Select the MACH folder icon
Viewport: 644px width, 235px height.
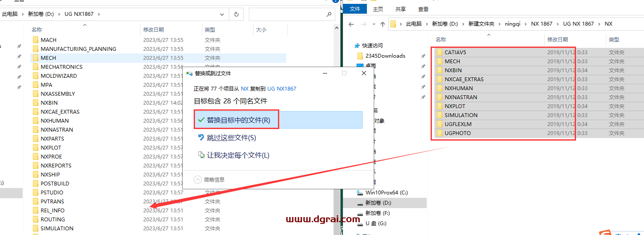(x=36, y=40)
